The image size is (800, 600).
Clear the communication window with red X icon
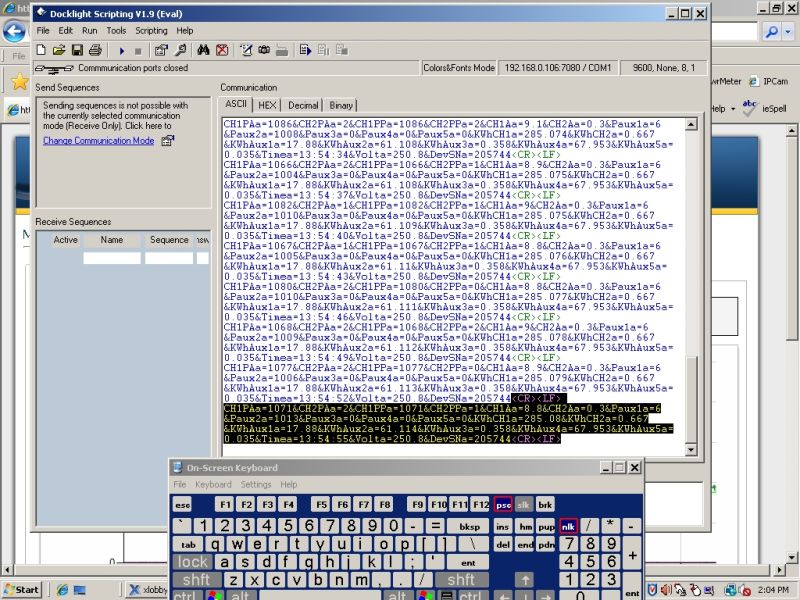(x=222, y=50)
